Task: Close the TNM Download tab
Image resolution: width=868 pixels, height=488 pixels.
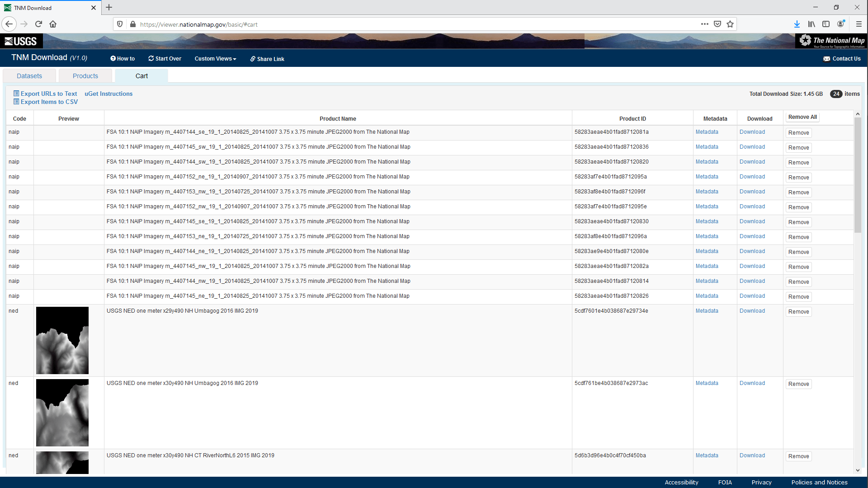Action: [94, 8]
